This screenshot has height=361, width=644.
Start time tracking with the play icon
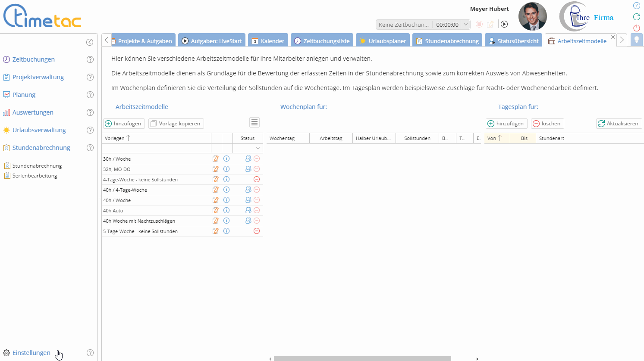[504, 25]
